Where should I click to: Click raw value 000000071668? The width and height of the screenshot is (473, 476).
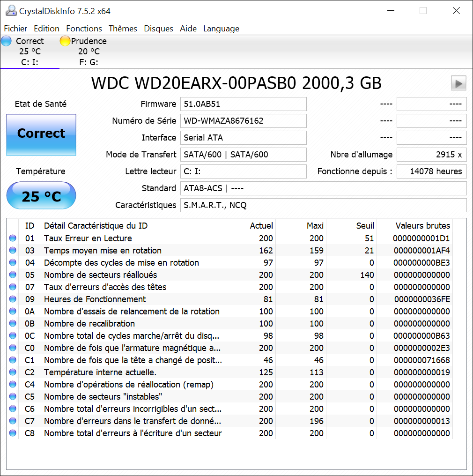coord(422,360)
